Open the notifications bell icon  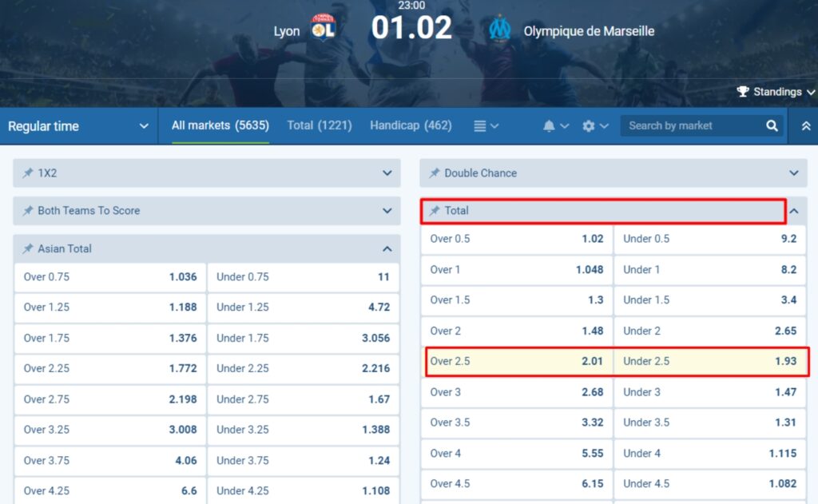550,125
